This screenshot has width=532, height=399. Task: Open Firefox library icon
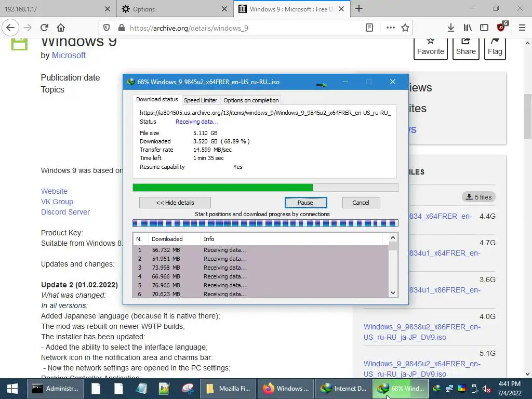(x=468, y=28)
